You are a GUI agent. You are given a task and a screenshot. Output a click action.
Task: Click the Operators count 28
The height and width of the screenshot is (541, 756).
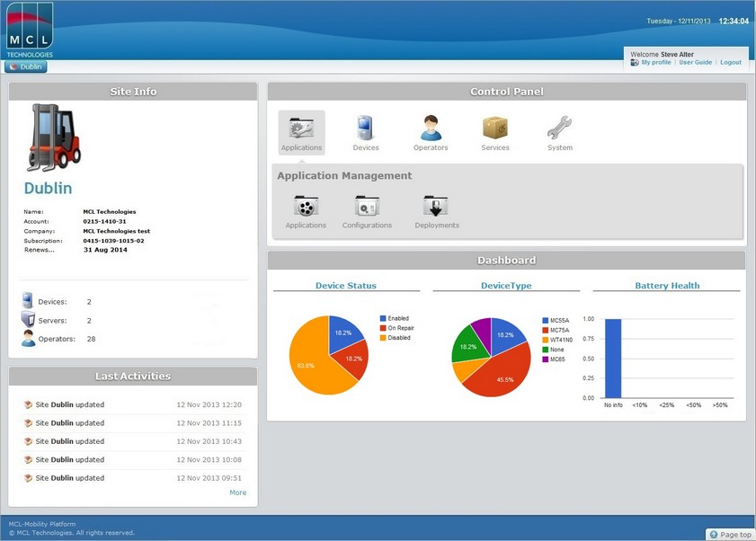click(91, 339)
